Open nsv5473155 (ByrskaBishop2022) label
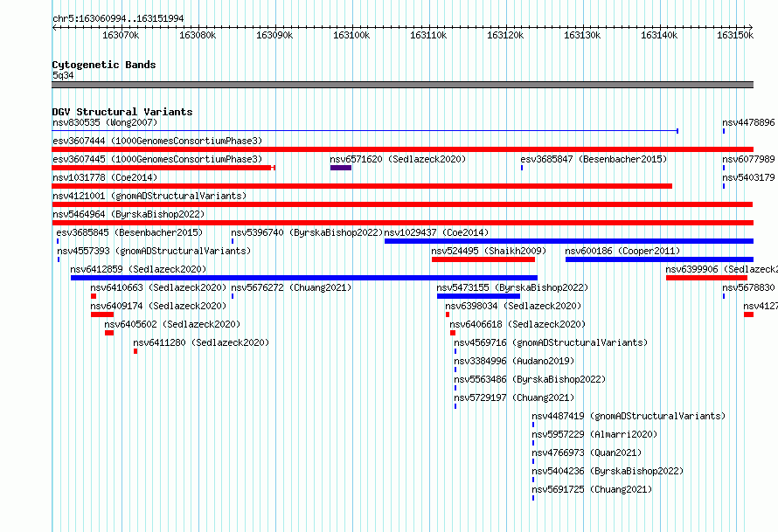 pyautogui.click(x=512, y=287)
